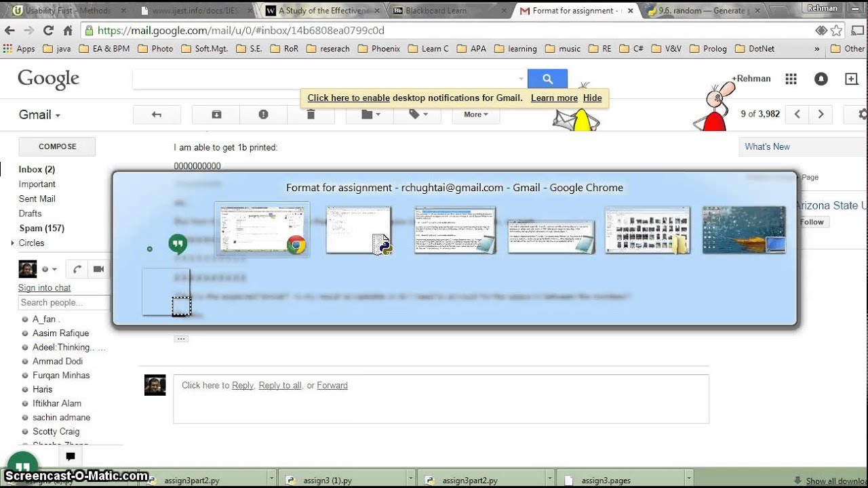The image size is (868, 488).
Task: Click the Forward link
Action: pos(332,385)
